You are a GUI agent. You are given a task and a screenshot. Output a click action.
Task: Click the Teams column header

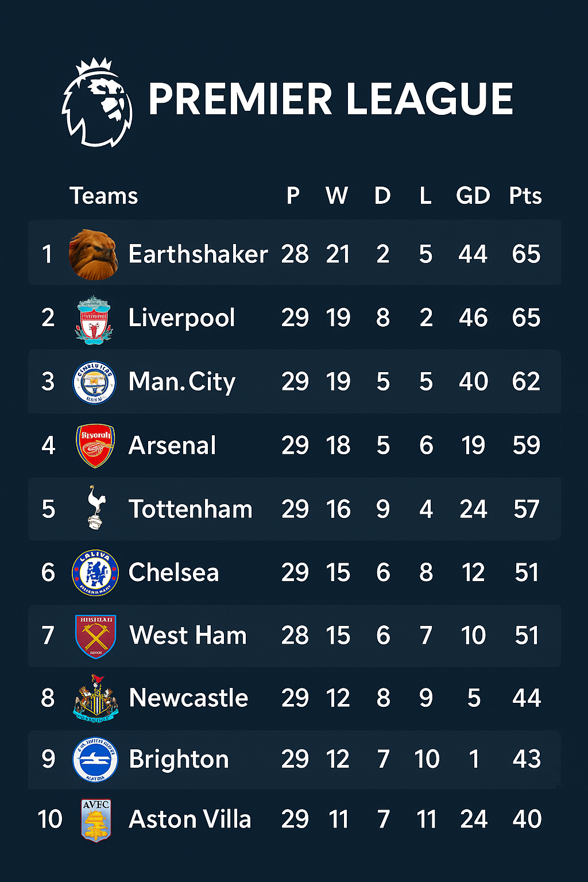(103, 196)
